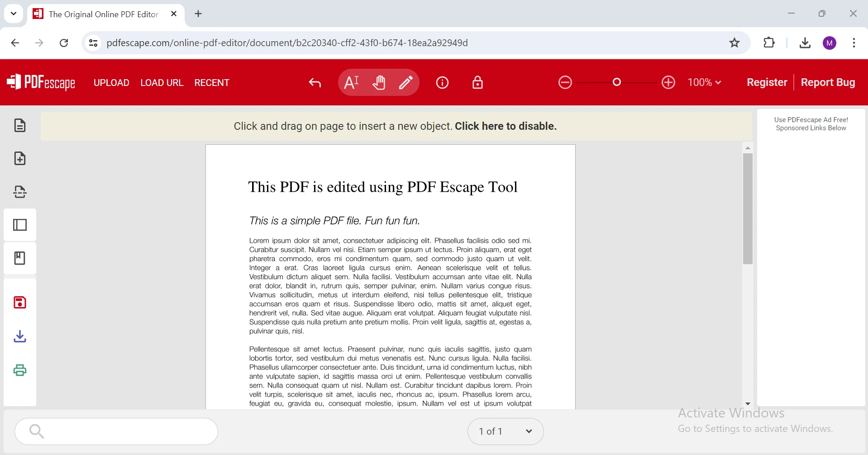Add a new page with sidebar icon
Image resolution: width=868 pixels, height=455 pixels.
(x=20, y=158)
